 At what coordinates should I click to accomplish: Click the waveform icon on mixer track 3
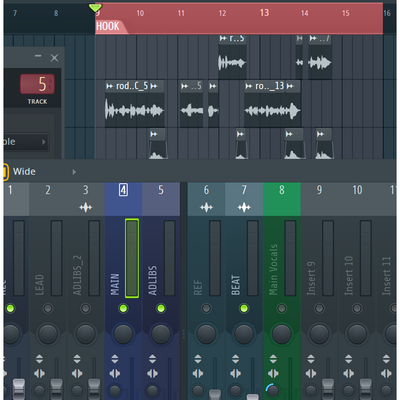point(86,207)
